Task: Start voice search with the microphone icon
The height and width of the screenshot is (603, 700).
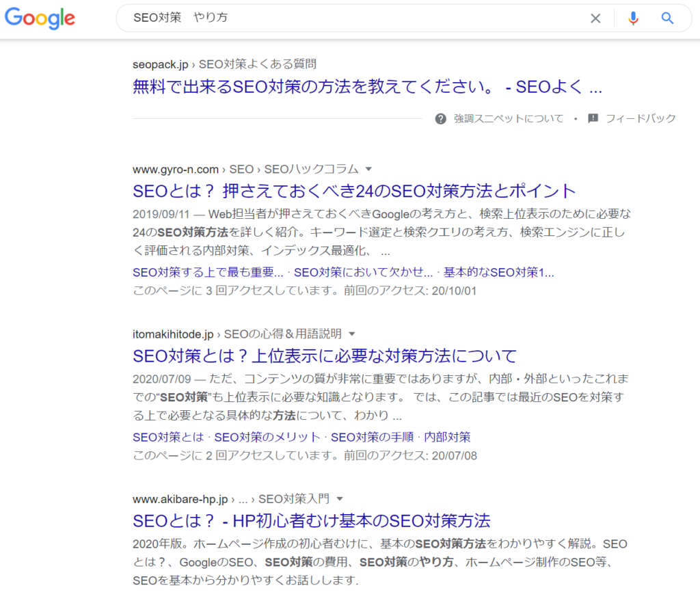Action: click(633, 18)
